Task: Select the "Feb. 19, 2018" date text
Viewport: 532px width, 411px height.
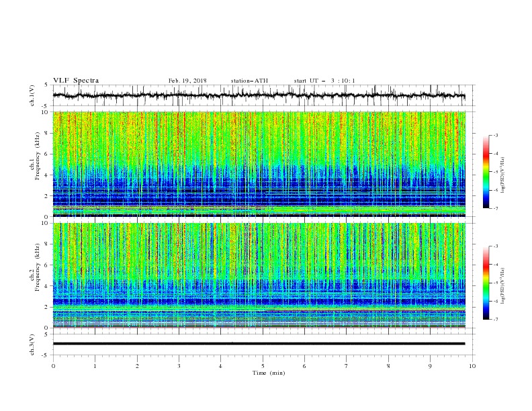Action: [187, 81]
